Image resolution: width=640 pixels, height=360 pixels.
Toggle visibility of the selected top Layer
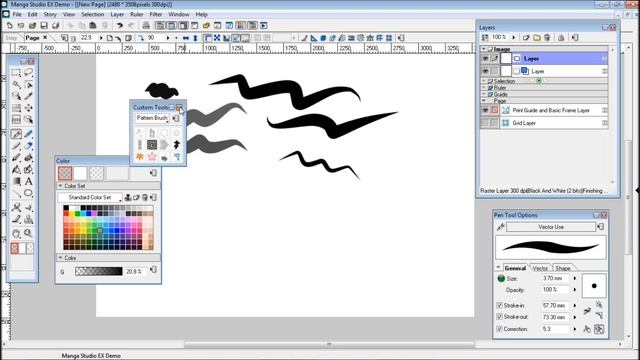click(485, 59)
